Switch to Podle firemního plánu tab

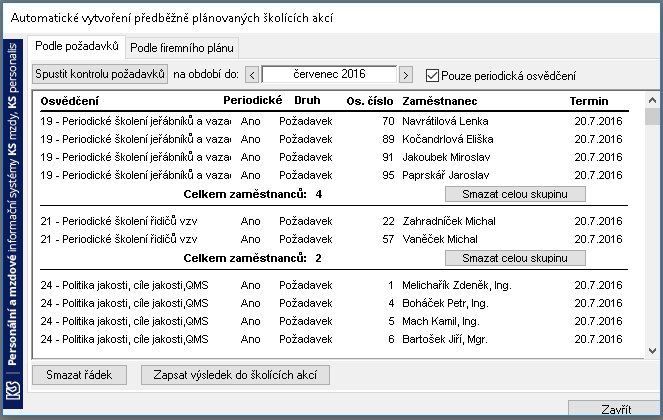[182, 48]
